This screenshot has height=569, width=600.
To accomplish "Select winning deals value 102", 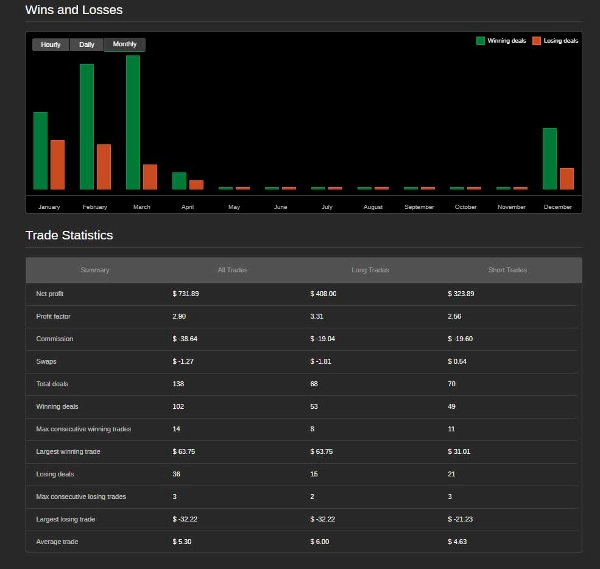I will coord(178,406).
